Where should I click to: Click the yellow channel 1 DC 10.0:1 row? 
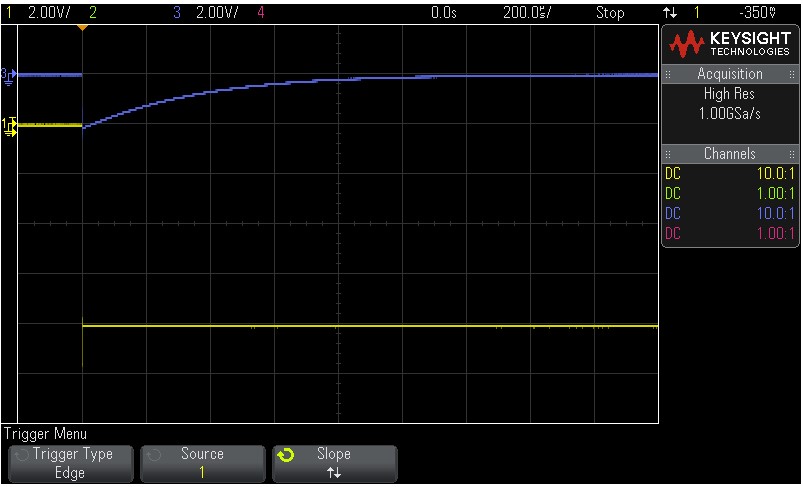tap(729, 174)
